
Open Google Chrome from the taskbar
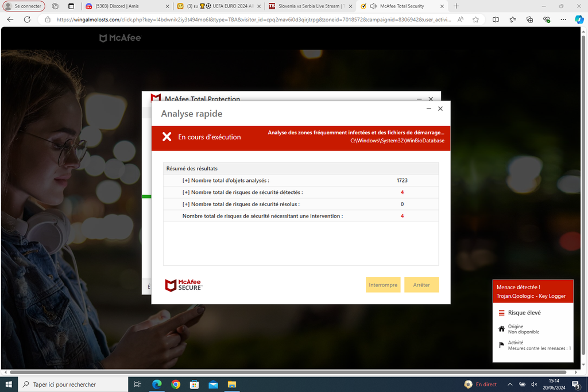(x=176, y=385)
